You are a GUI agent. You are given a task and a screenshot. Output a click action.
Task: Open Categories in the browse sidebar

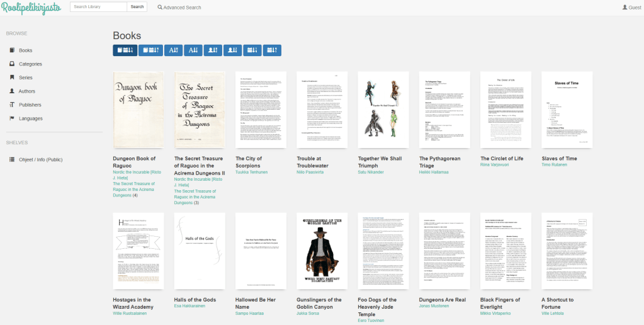tap(30, 64)
